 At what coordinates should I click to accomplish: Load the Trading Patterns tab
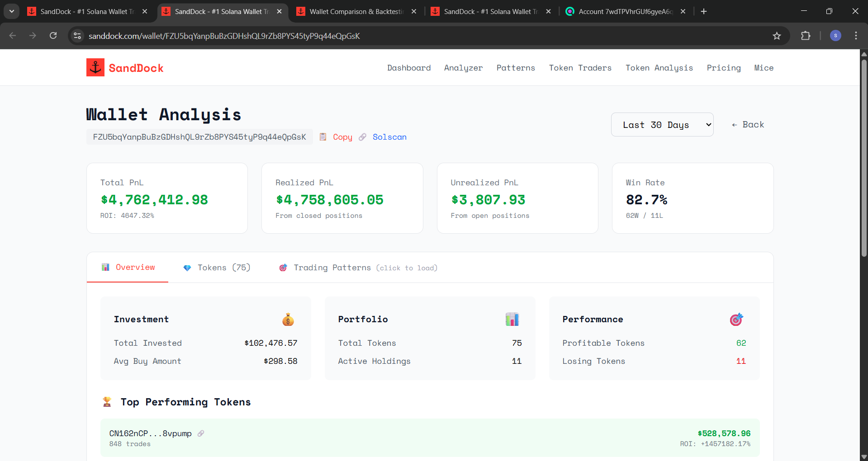coord(358,268)
